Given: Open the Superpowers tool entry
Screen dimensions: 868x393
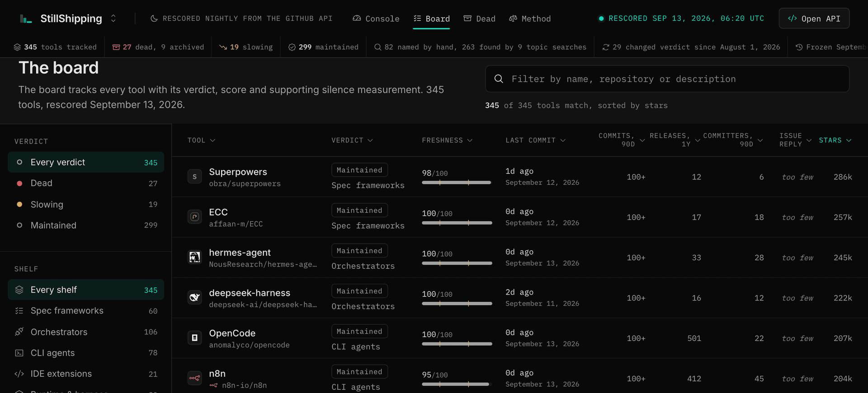Looking at the screenshot, I should point(238,172).
